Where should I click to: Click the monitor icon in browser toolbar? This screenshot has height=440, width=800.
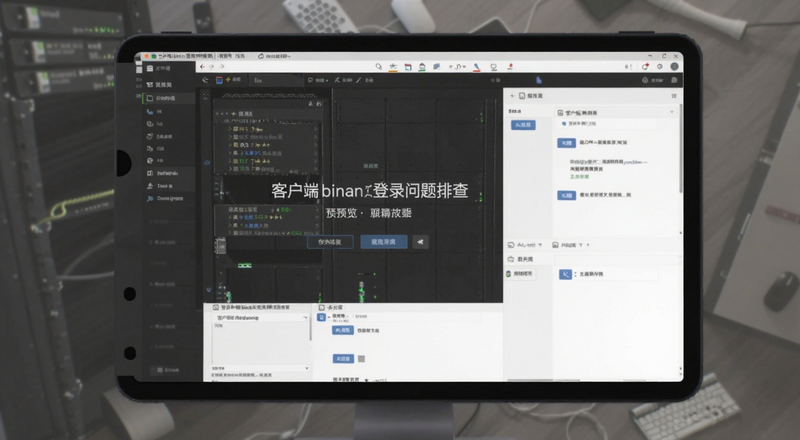coord(493,67)
